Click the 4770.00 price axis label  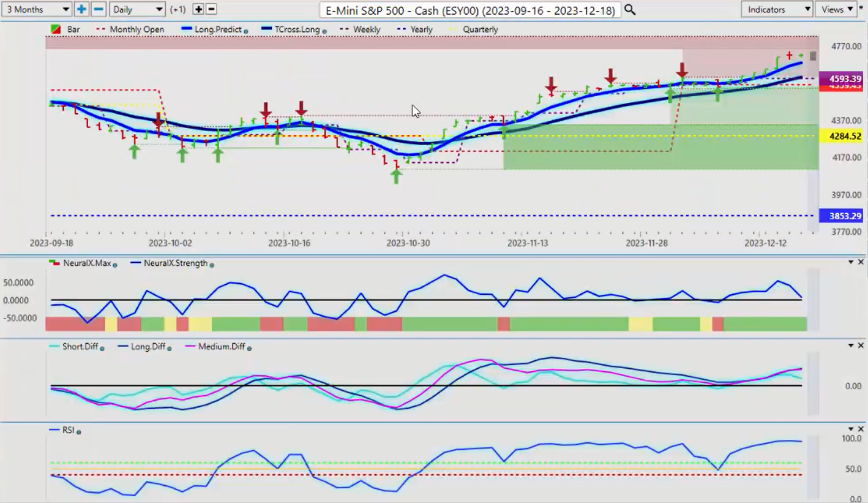[847, 46]
